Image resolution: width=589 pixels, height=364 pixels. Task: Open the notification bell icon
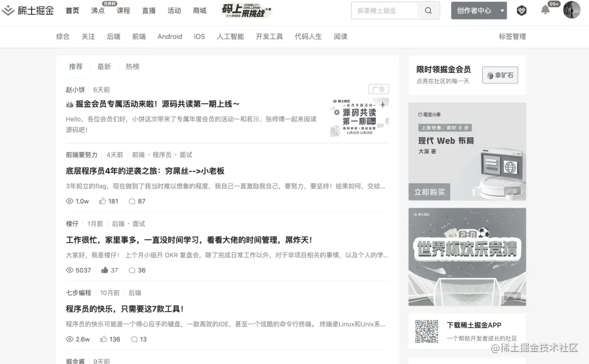pos(545,10)
